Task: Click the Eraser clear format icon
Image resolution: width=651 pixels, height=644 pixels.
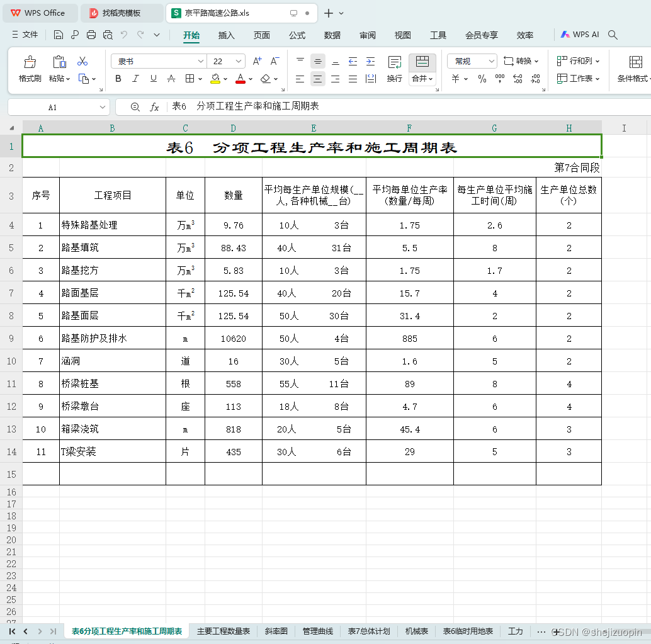Action: [265, 79]
